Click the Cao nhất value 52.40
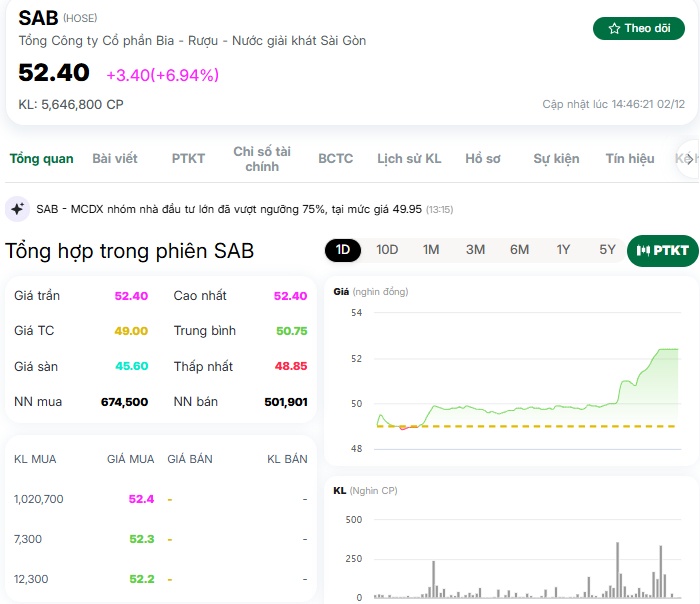The image size is (700, 604). point(290,296)
